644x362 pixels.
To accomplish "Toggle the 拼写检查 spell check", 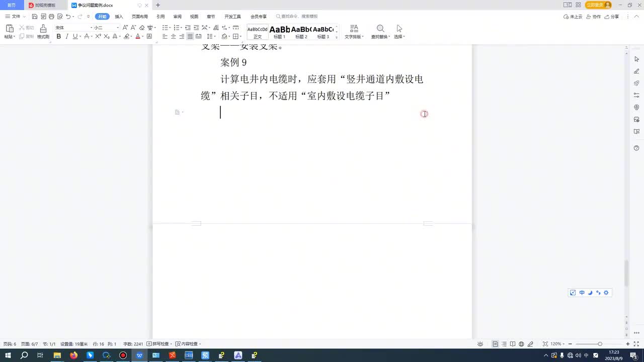I will (159, 344).
